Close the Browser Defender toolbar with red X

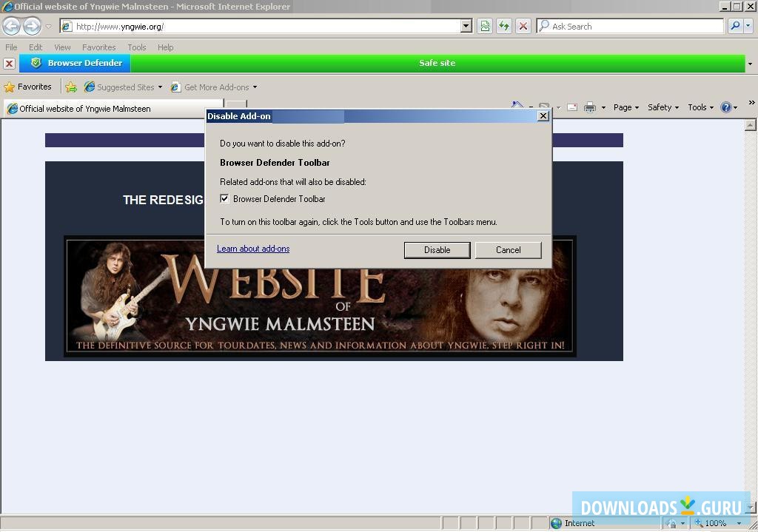point(9,64)
